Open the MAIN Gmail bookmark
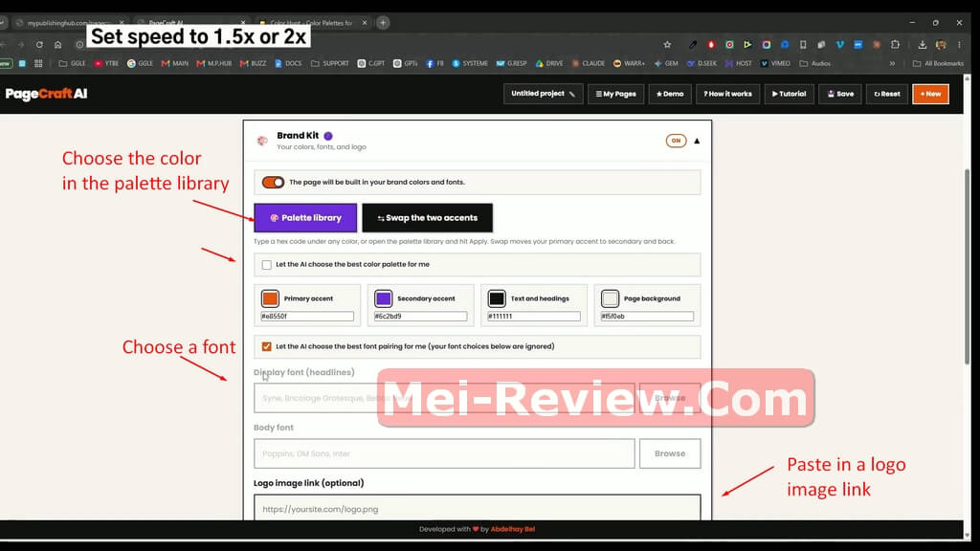 click(x=175, y=63)
